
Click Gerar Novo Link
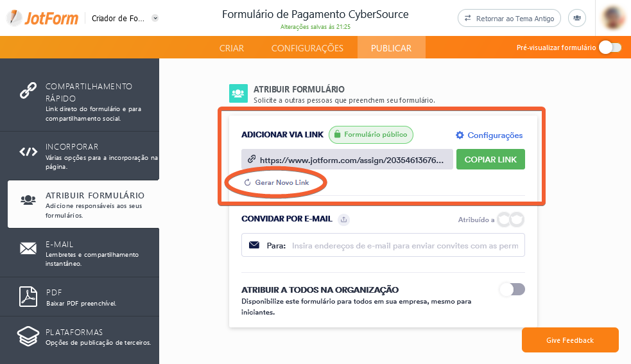(x=281, y=183)
